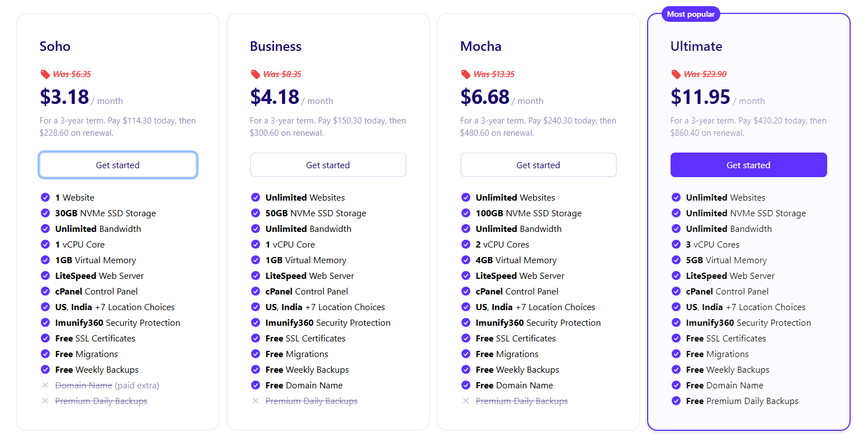
Task: Click the checkmark next to Soho 1 Website
Action: (x=45, y=197)
